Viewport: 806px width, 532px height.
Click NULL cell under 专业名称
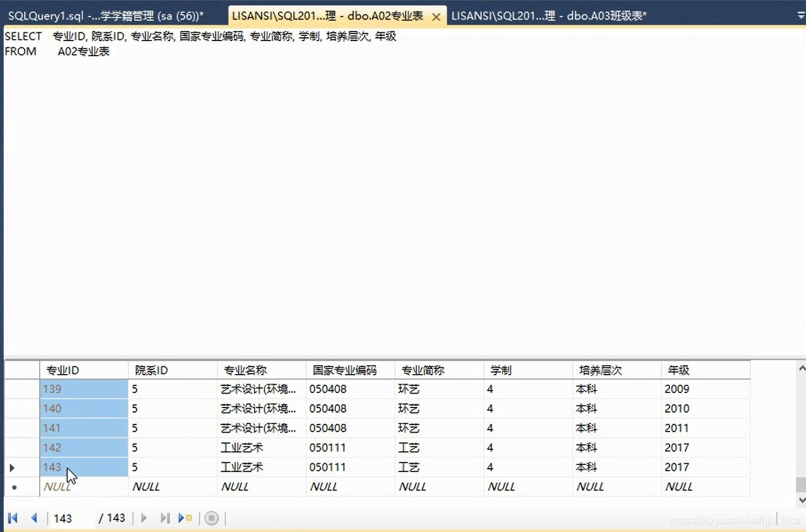262,487
